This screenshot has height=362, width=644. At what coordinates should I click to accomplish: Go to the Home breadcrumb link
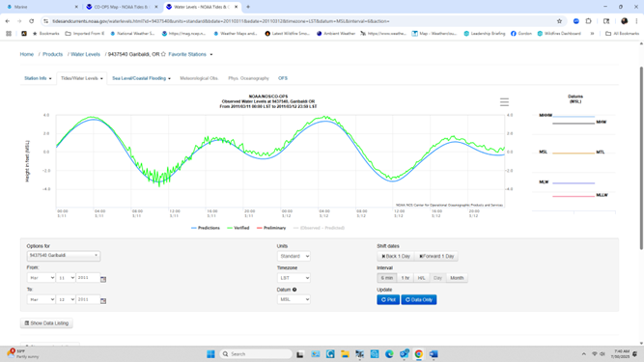27,54
